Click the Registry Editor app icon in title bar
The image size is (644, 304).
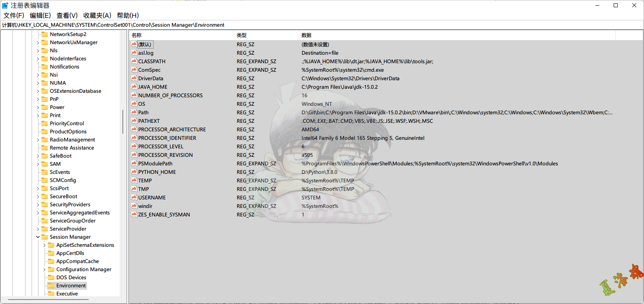click(x=5, y=5)
